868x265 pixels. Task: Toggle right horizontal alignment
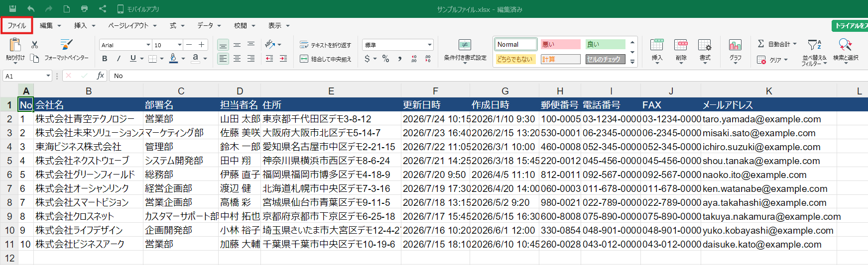[251, 59]
